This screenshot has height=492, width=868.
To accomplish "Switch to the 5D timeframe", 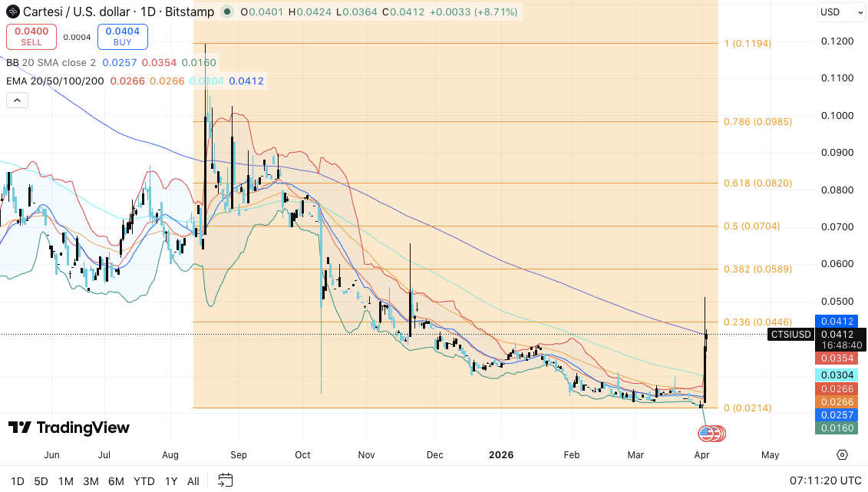I will (x=41, y=481).
